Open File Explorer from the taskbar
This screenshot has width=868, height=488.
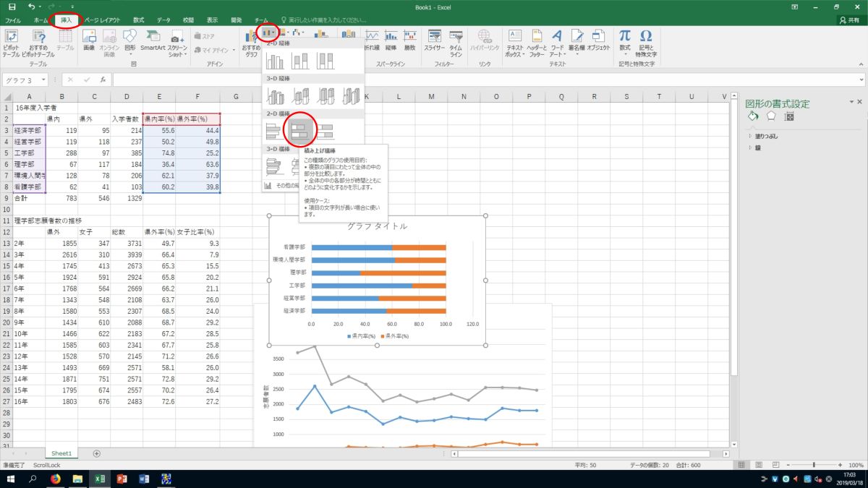(x=77, y=479)
